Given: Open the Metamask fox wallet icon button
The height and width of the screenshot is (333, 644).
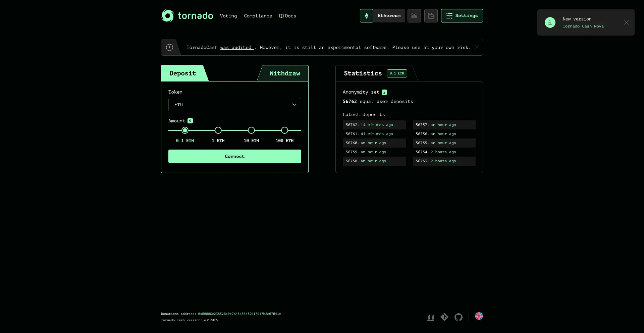Looking at the screenshot, I should click(414, 16).
